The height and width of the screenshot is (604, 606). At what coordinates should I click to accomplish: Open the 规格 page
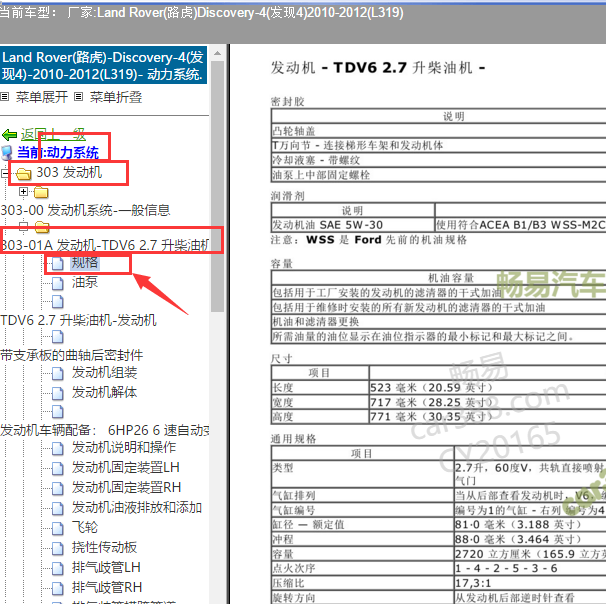tap(85, 263)
